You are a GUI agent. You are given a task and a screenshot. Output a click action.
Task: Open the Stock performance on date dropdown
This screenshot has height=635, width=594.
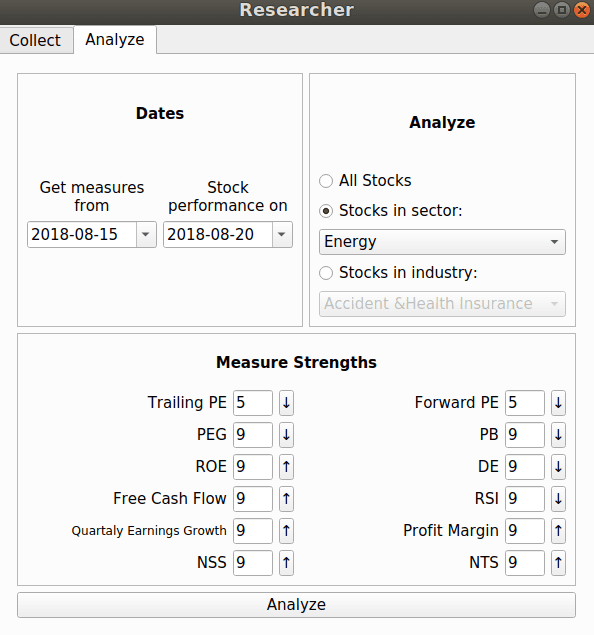(x=282, y=234)
